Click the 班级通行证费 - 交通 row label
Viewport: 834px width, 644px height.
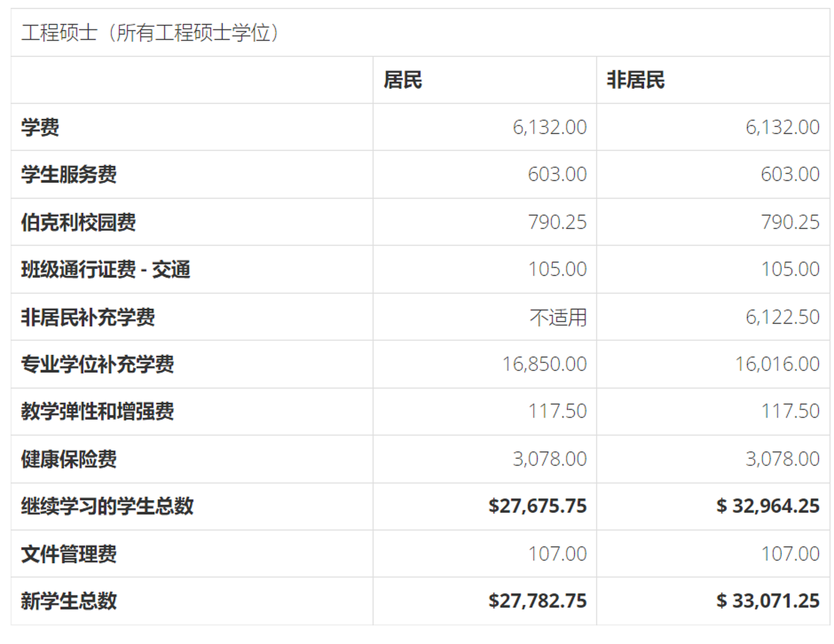pyautogui.click(x=105, y=269)
